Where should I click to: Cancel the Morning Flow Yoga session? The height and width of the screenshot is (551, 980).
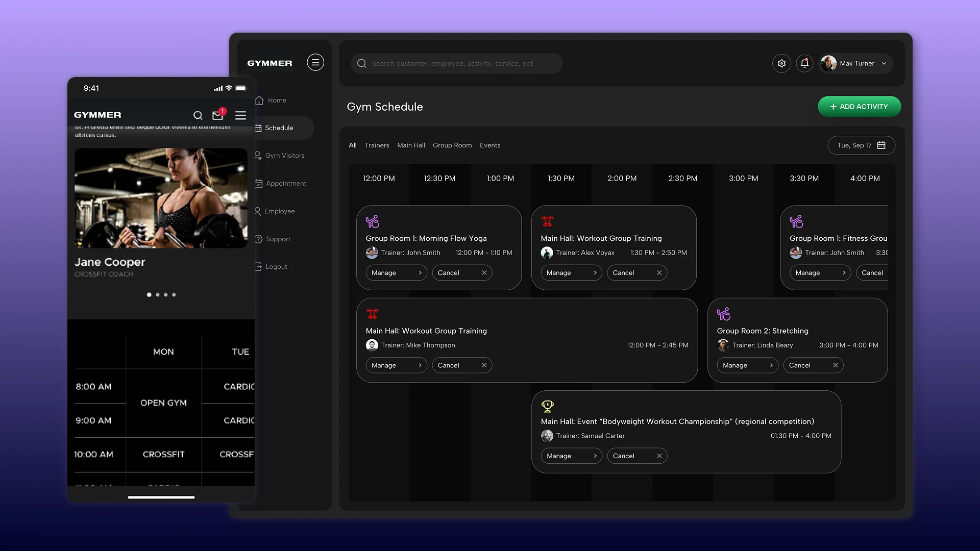[x=461, y=272]
